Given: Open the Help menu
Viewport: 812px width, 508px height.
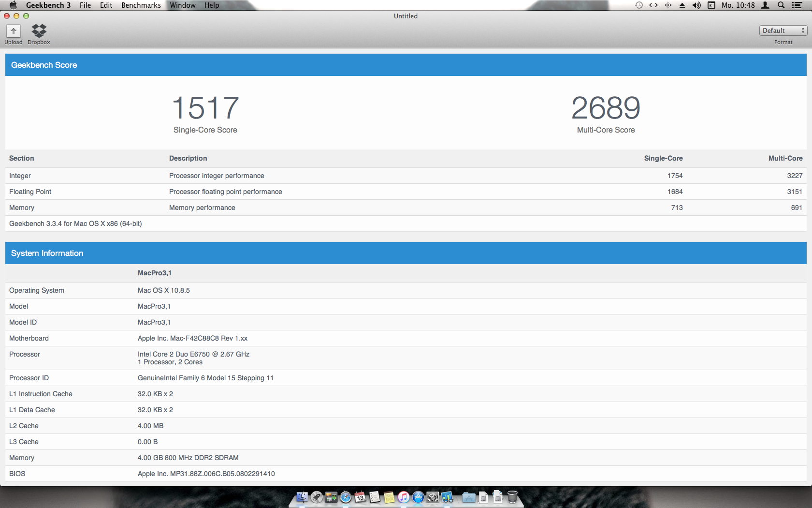Looking at the screenshot, I should coord(212,5).
